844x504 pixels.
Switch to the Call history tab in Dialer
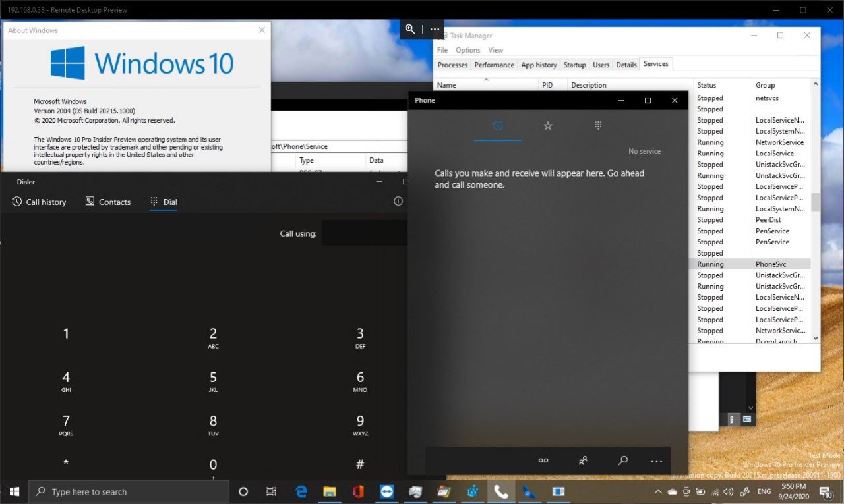40,202
